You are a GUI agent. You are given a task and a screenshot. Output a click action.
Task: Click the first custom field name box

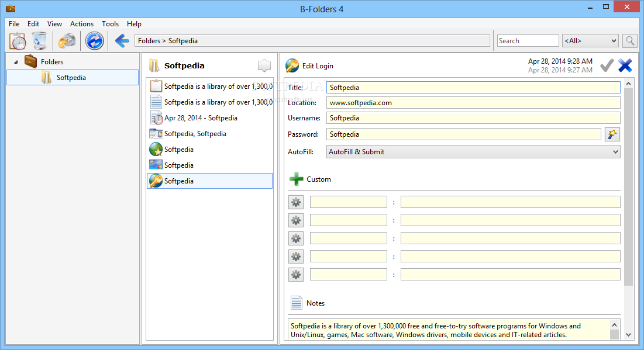pyautogui.click(x=348, y=202)
